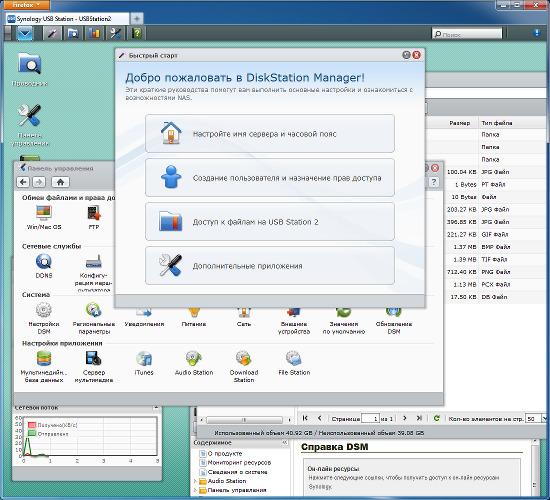Refresh the File Browser file list
550x500 pixels.
pyautogui.click(x=436, y=418)
